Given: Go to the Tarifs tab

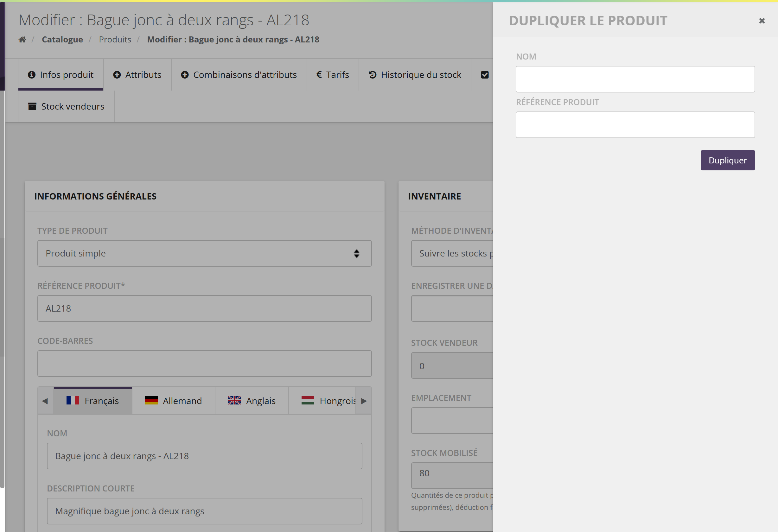Looking at the screenshot, I should [333, 75].
